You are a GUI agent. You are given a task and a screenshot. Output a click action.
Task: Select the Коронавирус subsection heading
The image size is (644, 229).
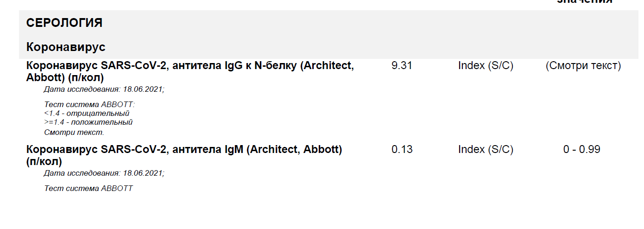(66, 47)
